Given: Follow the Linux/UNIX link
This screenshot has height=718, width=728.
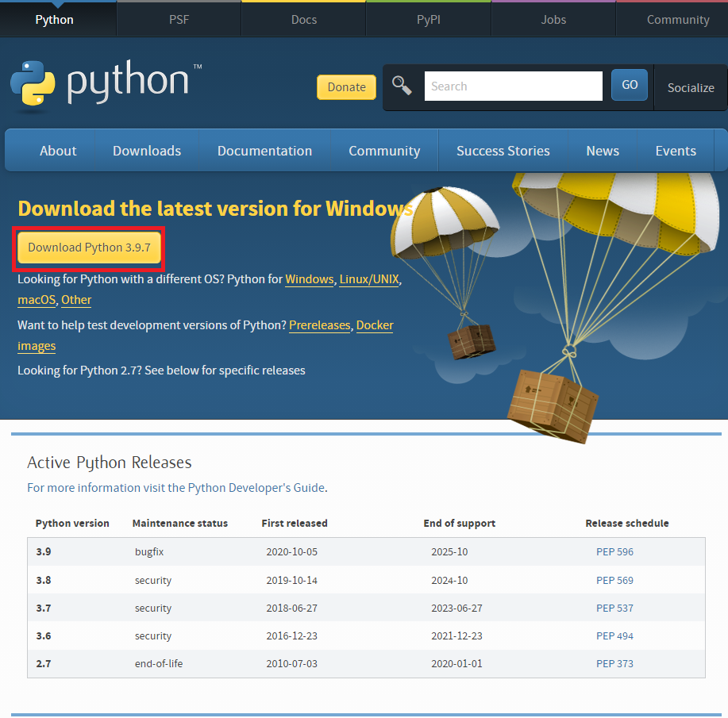Looking at the screenshot, I should pos(369,279).
